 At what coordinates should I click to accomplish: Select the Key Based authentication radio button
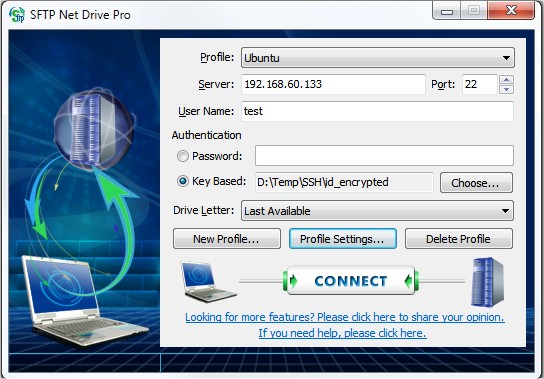pyautogui.click(x=182, y=181)
